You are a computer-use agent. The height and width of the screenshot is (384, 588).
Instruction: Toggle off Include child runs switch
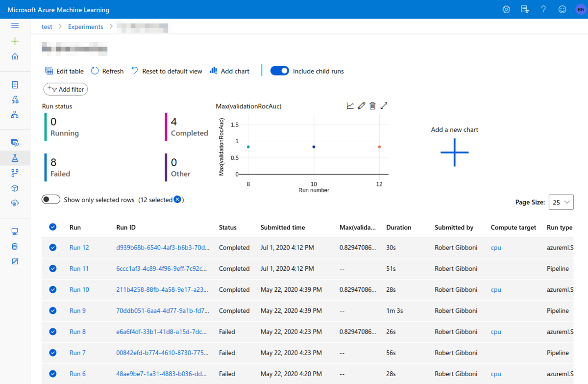coord(280,71)
